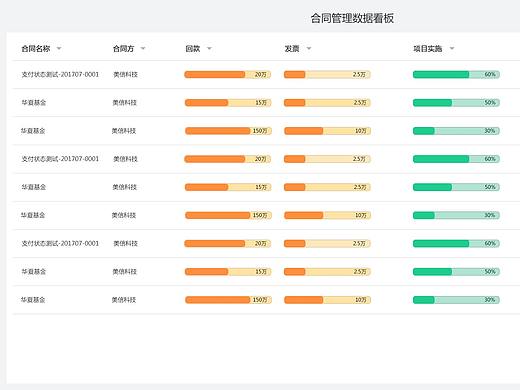Click the 15万 回款 bar in fifth row
The width and height of the screenshot is (520, 390).
click(228, 187)
